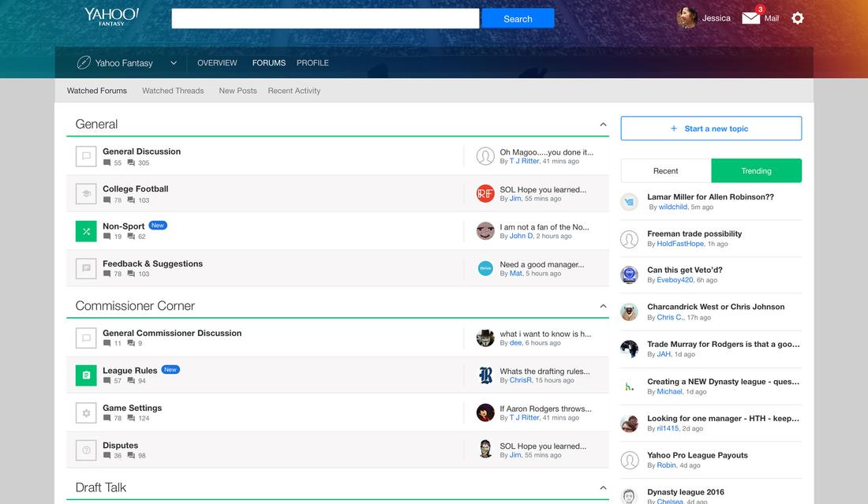Open the Freeman trade possibility thread
The image size is (868, 504).
click(x=694, y=233)
